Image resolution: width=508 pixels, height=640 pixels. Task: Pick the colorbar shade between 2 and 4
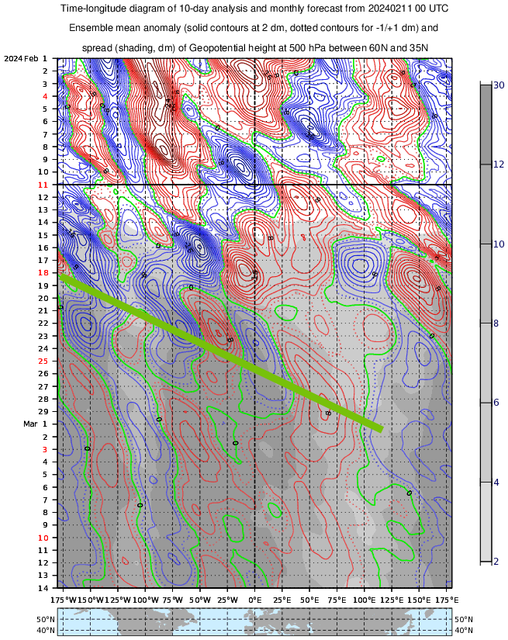tap(486, 522)
